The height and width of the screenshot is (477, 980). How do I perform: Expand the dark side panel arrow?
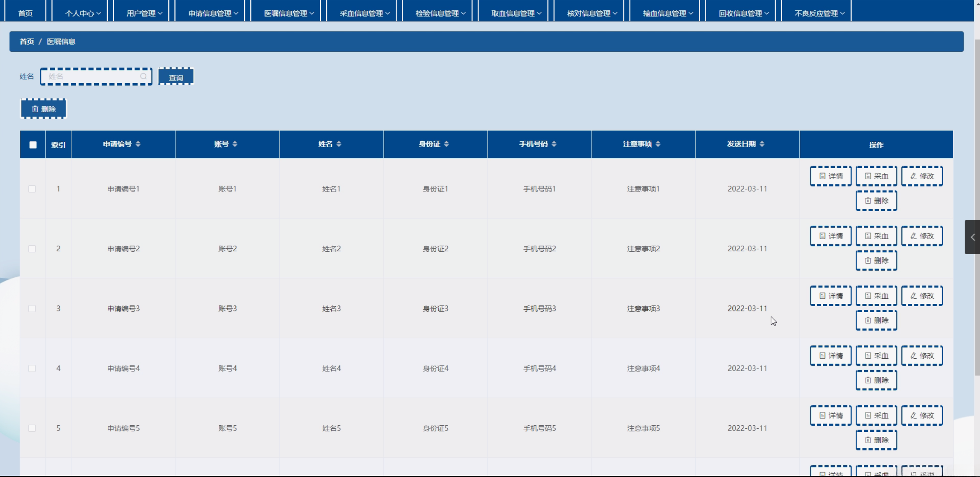click(x=972, y=237)
